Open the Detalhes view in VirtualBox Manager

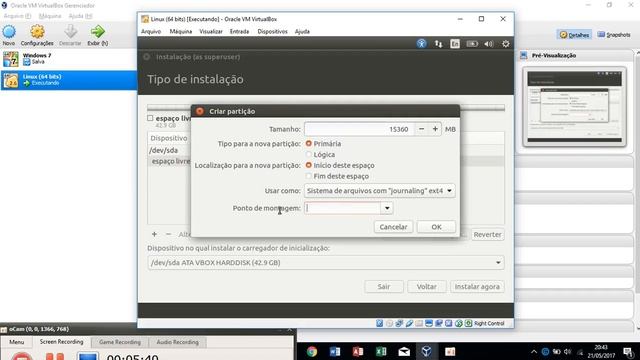point(574,35)
